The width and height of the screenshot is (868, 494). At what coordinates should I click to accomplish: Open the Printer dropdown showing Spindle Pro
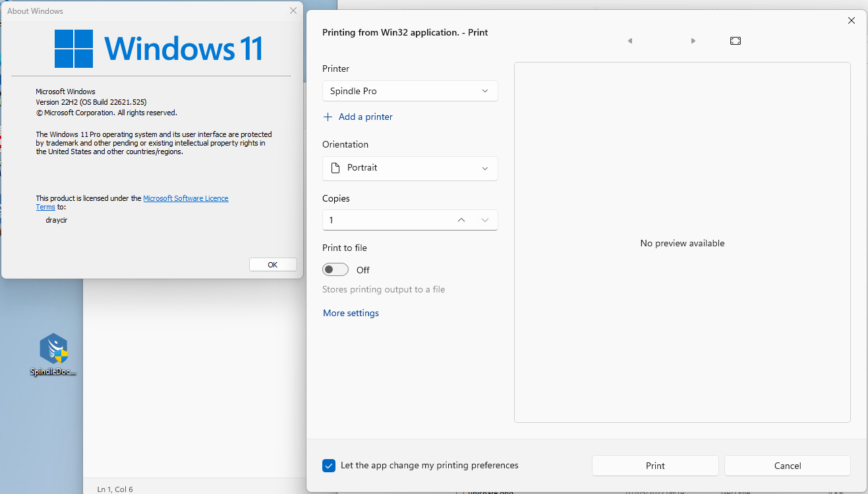(410, 91)
